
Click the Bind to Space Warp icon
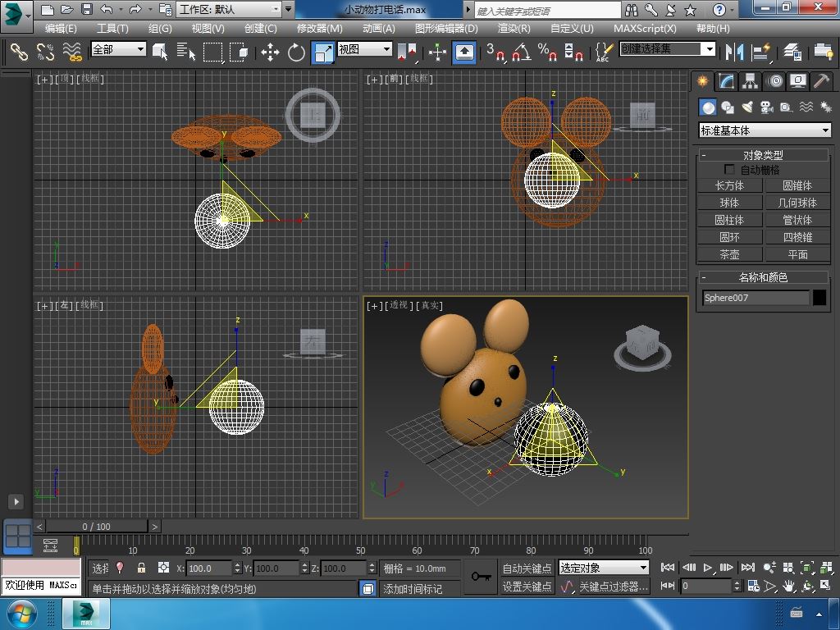[x=72, y=52]
